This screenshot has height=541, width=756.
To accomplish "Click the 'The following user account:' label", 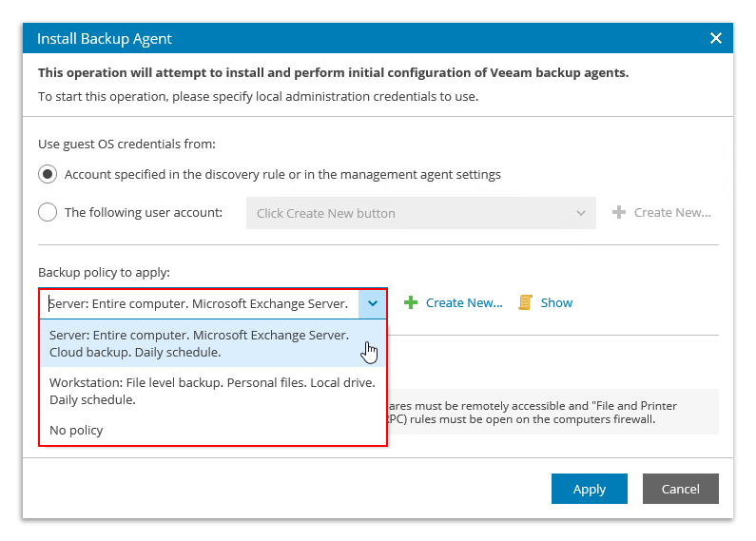I will 143,212.
